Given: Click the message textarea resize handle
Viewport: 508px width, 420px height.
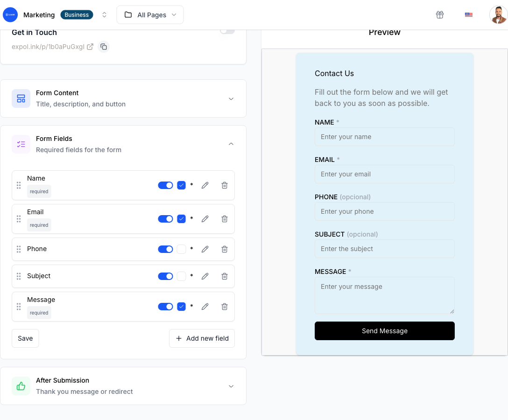Looking at the screenshot, I should [452, 312].
